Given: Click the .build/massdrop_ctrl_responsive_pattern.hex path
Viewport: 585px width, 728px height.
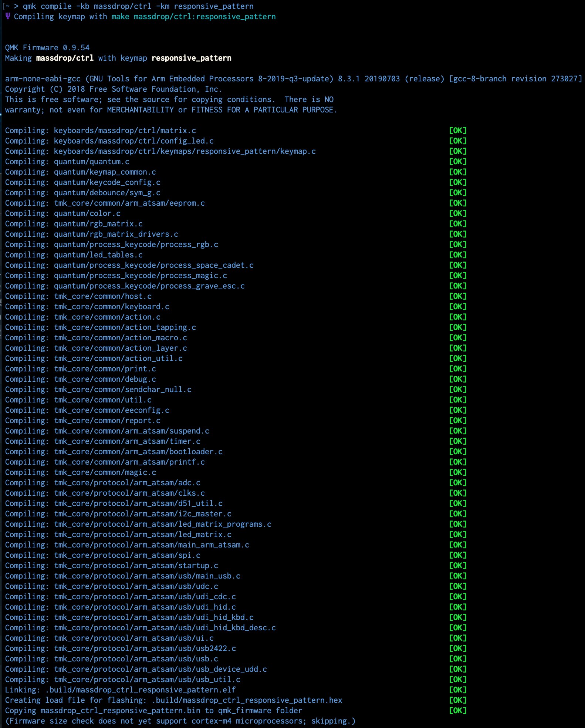Looking at the screenshot, I should point(247,700).
